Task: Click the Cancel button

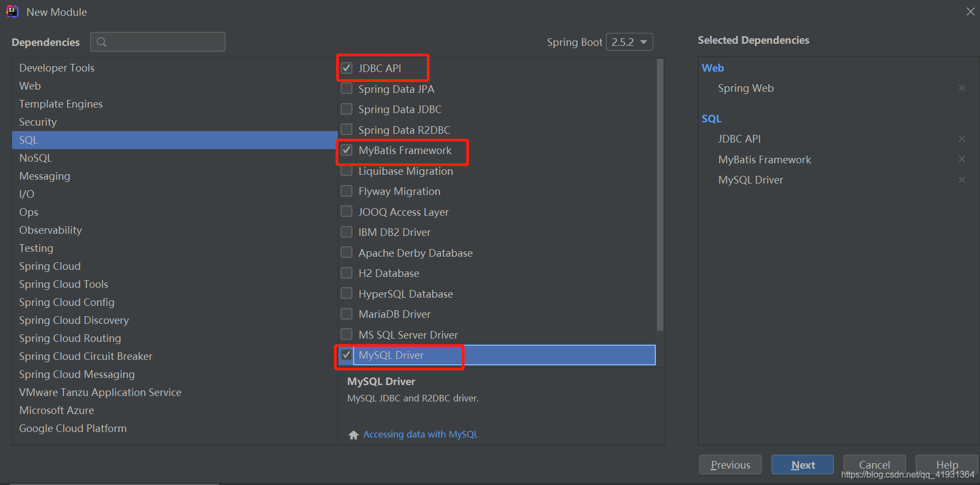Action: (x=875, y=465)
